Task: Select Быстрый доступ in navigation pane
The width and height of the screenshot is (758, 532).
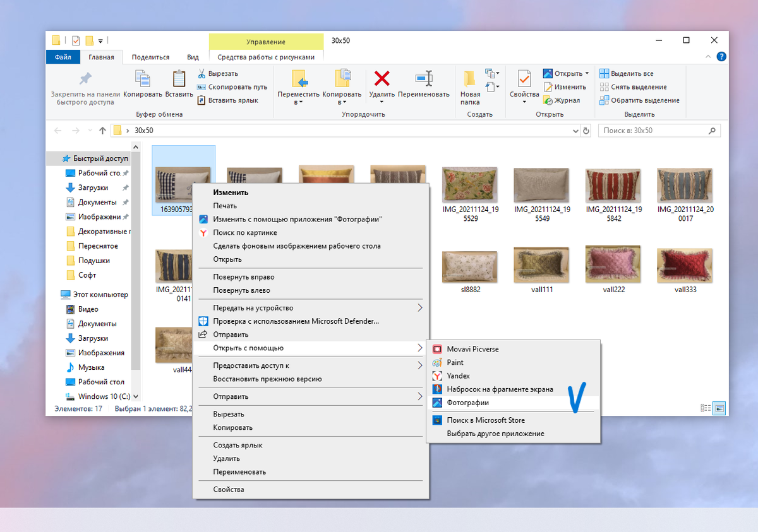Action: 94,158
